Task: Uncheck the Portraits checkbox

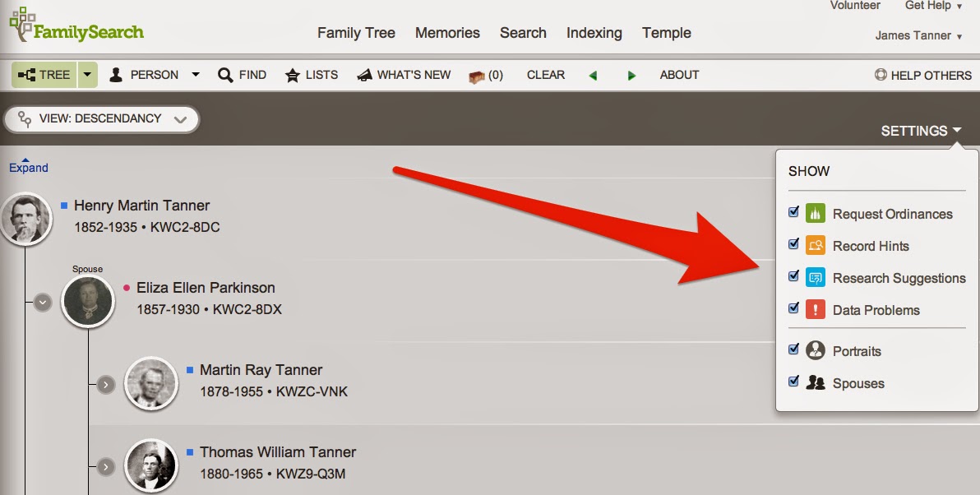Action: coord(793,349)
